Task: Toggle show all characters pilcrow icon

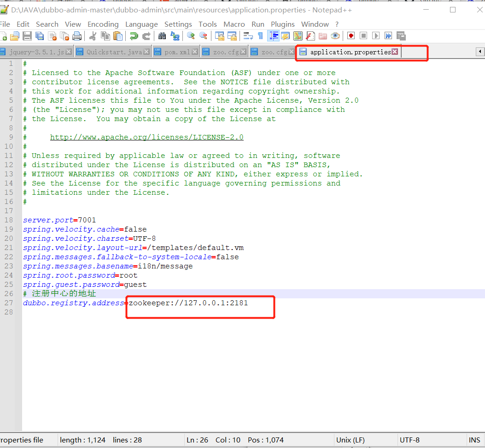Action: (x=260, y=36)
